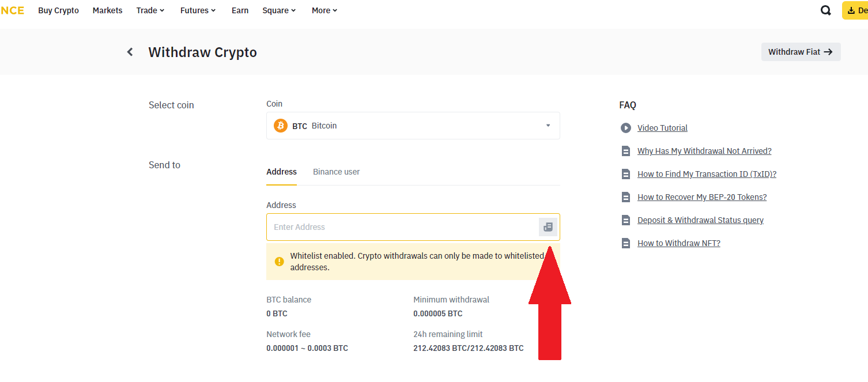Click the 24h remaining limit value
Viewport: 868px width, 382px height.
[x=469, y=348]
